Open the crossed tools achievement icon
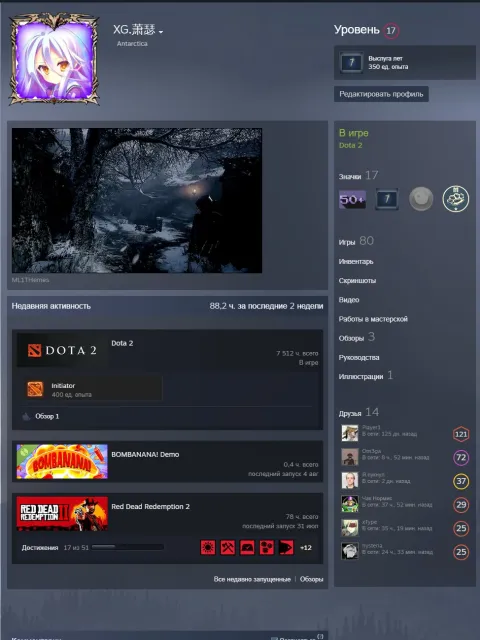 [227, 547]
